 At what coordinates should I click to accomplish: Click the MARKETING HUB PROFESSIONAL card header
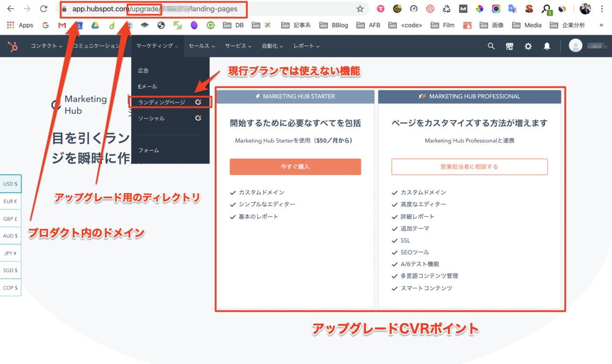point(470,96)
